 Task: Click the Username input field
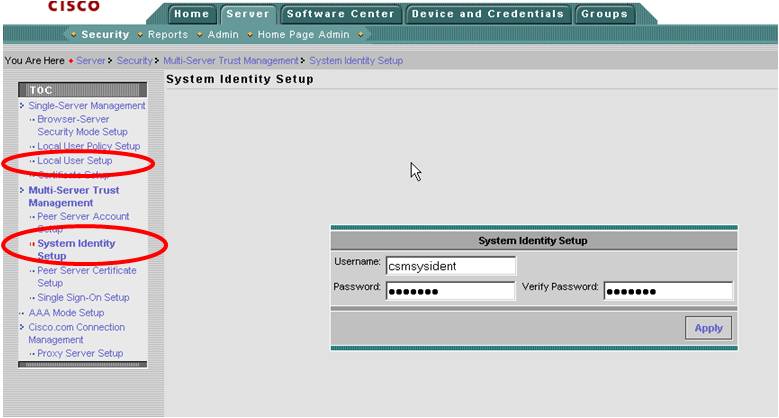[x=451, y=266]
